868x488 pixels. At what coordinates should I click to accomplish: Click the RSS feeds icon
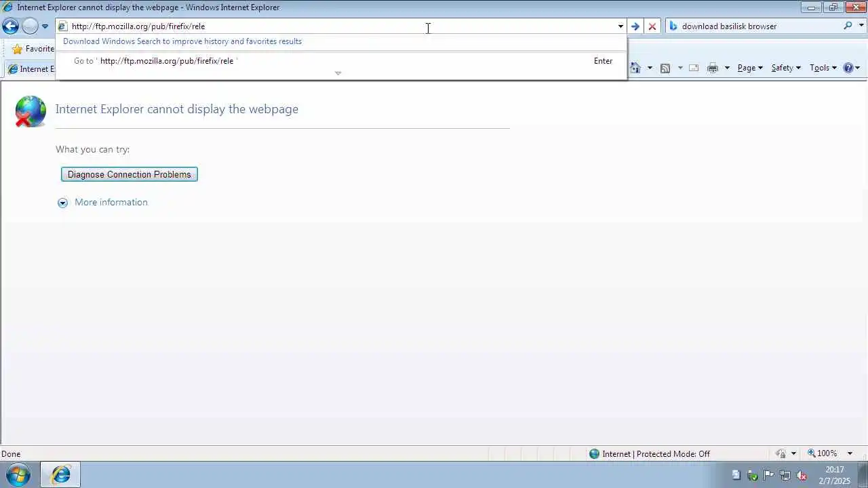pos(665,68)
